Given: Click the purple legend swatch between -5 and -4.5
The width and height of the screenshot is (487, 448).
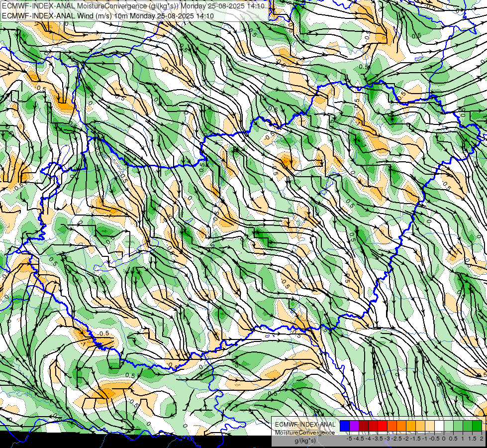Looking at the screenshot, I should tap(354, 426).
